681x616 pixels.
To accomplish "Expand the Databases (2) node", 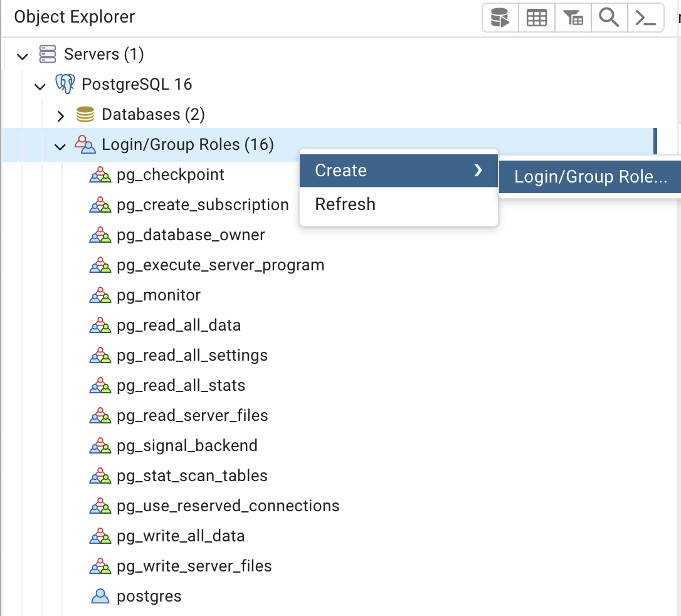I will pyautogui.click(x=61, y=116).
